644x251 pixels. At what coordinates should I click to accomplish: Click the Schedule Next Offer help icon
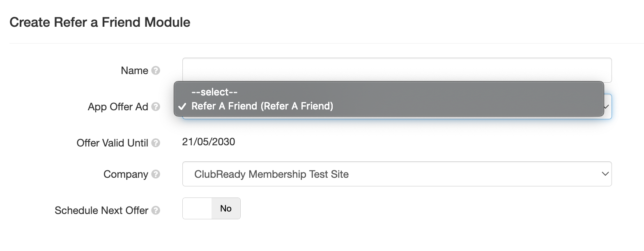(156, 211)
